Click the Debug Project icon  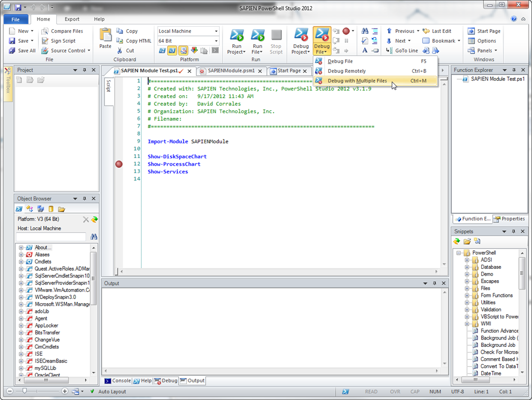[x=301, y=35]
